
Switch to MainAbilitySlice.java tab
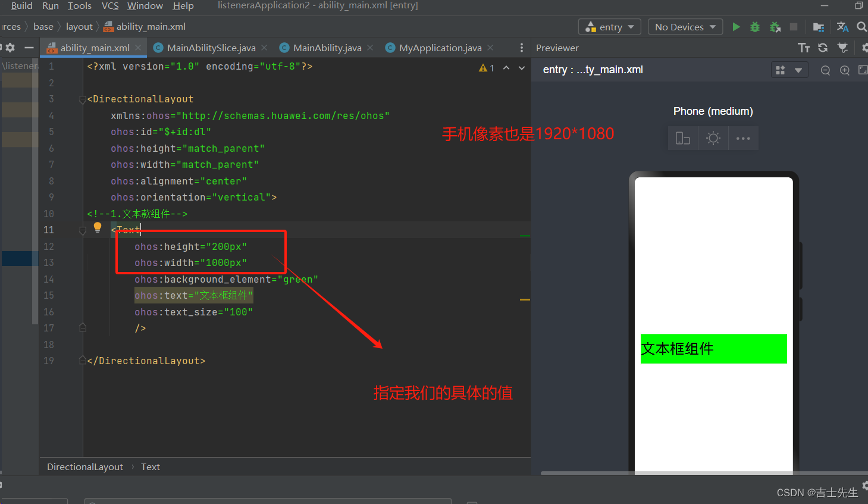(x=211, y=48)
